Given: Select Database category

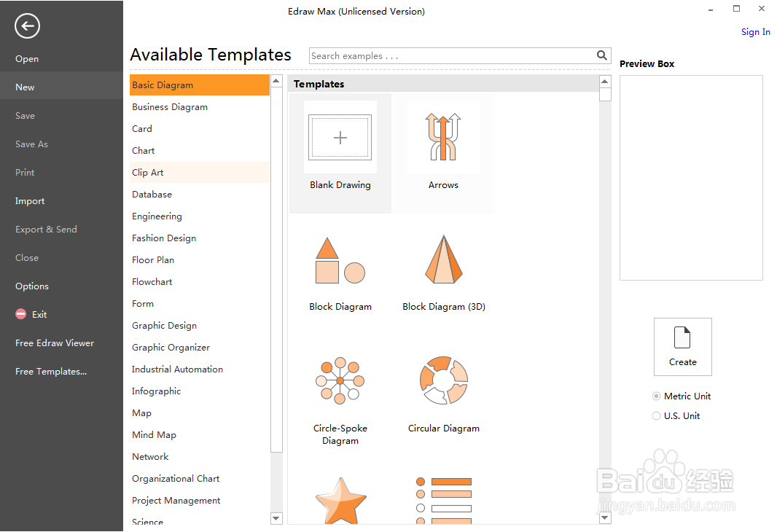Looking at the screenshot, I should click(200, 194).
